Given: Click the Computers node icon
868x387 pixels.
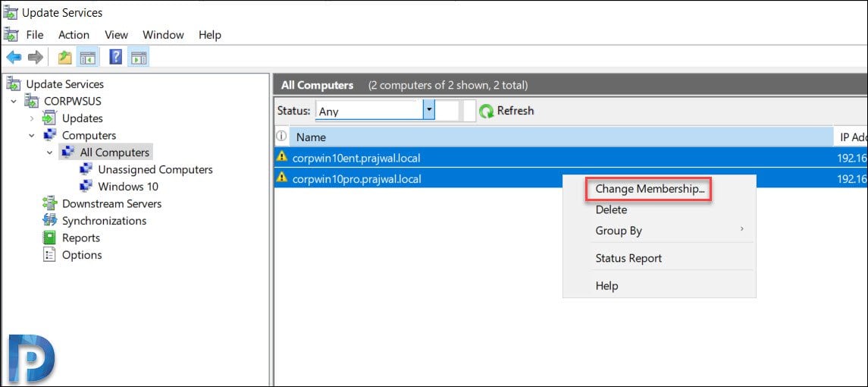Looking at the screenshot, I should tap(50, 135).
